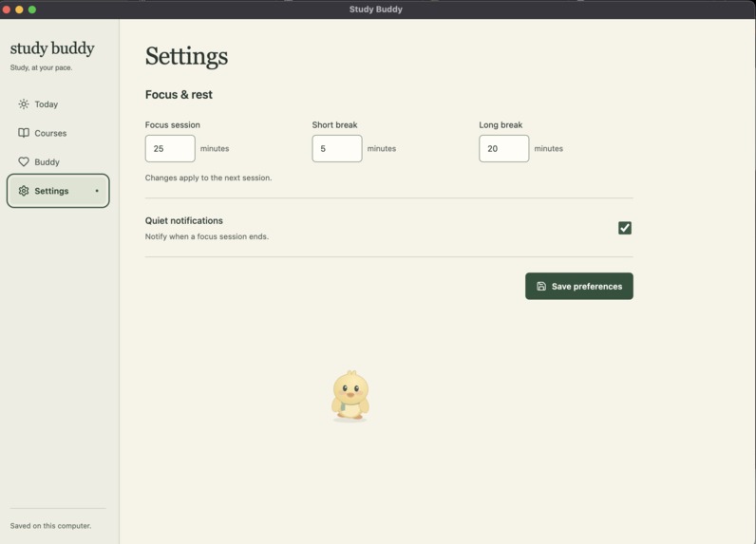The height and width of the screenshot is (544, 756).
Task: Click the study buddy logo title
Action: point(52,48)
